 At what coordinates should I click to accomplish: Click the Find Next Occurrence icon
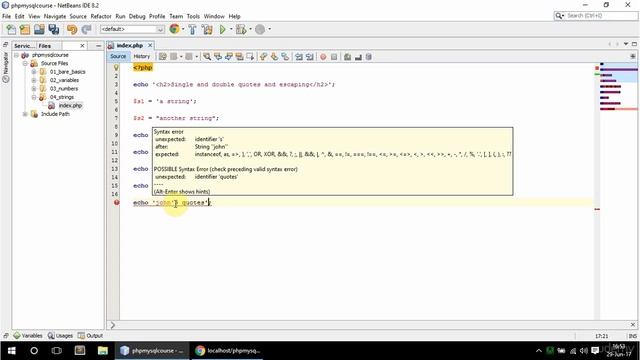[x=229, y=57]
